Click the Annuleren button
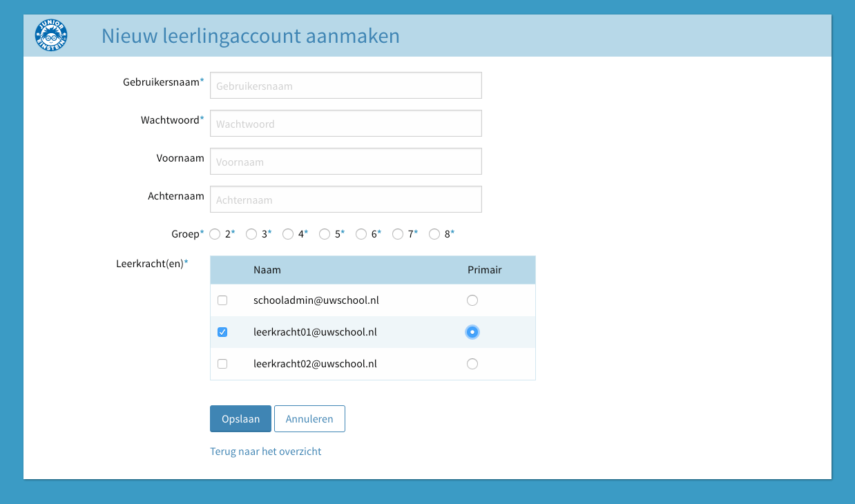 tap(309, 419)
